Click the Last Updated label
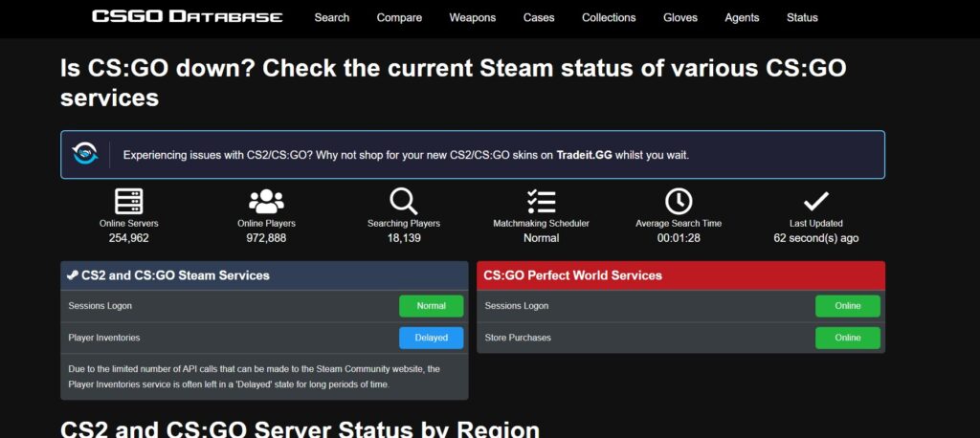This screenshot has width=980, height=438. pyautogui.click(x=816, y=224)
